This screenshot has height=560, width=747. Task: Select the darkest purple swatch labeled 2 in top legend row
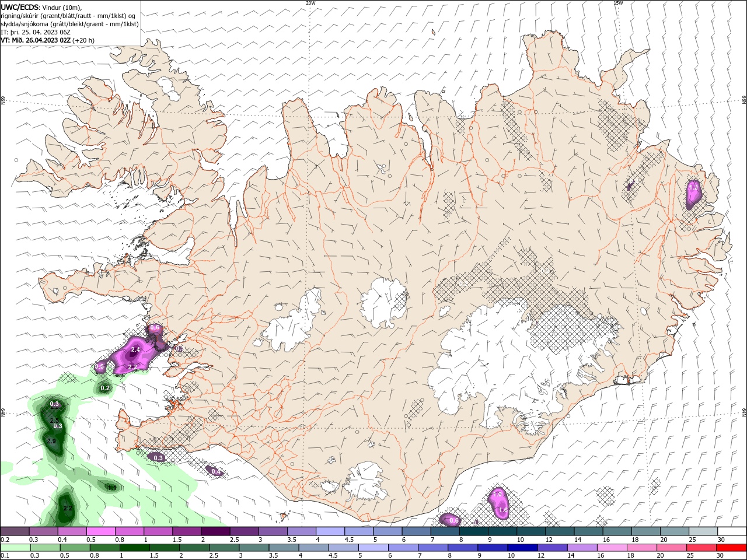[x=215, y=531]
